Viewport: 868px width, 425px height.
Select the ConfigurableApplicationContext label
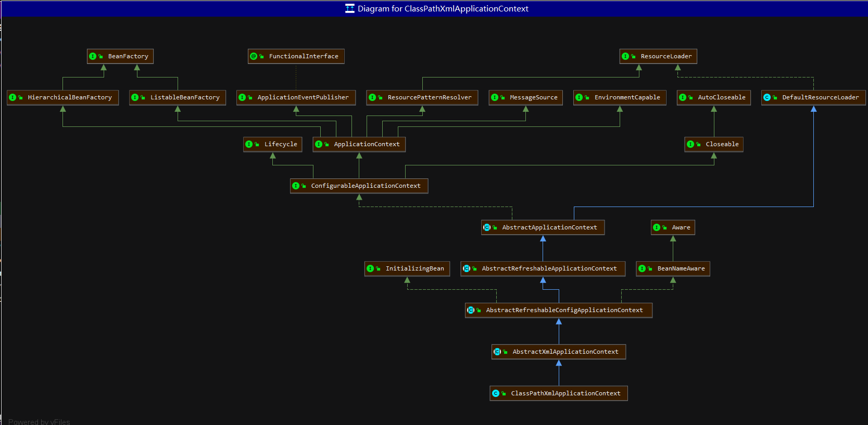(x=366, y=186)
